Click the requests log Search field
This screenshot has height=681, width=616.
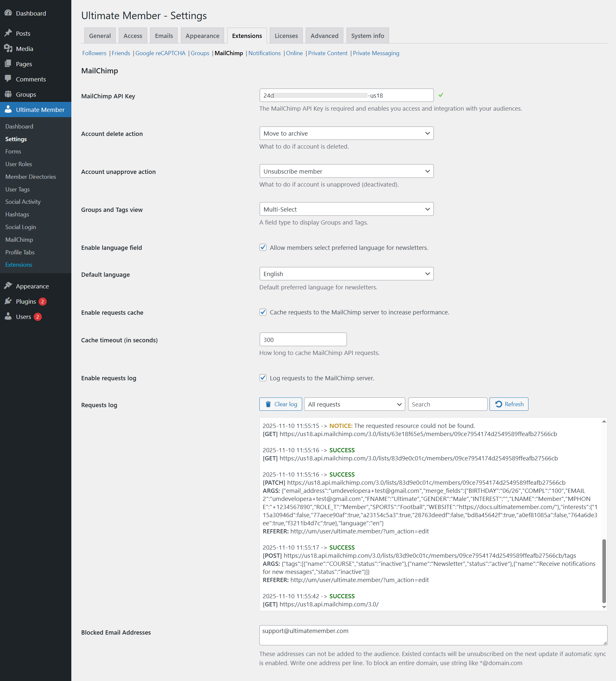click(x=447, y=404)
